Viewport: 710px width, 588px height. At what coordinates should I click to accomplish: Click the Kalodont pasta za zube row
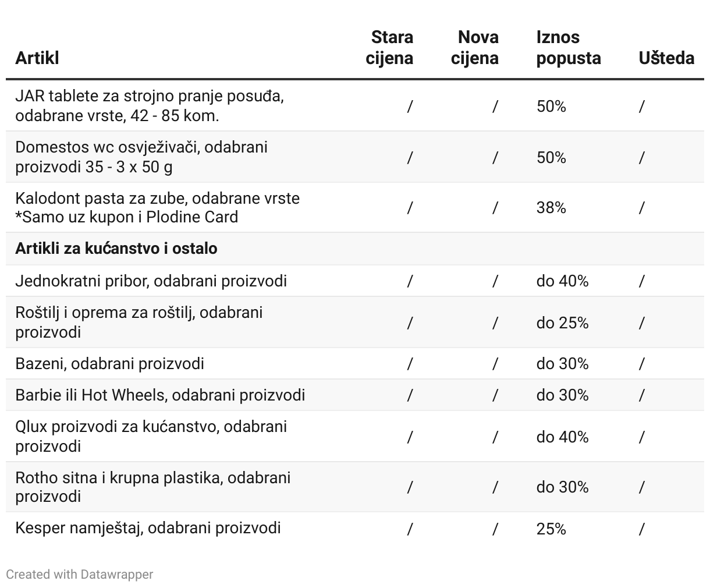[x=157, y=207]
